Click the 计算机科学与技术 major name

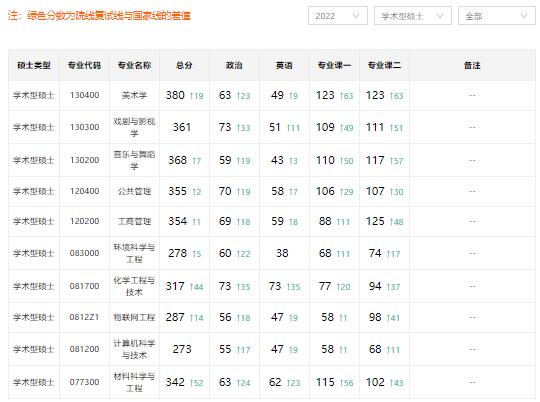pyautogui.click(x=134, y=349)
